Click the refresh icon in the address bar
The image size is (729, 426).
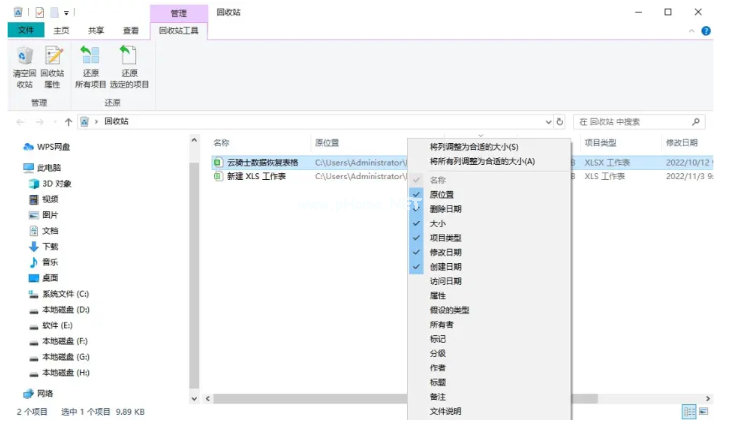click(560, 122)
